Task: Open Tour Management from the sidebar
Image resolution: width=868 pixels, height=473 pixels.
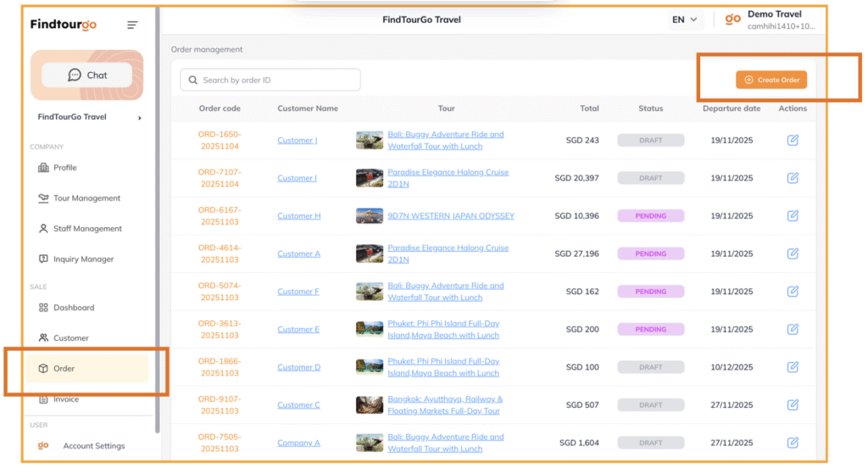Action: pyautogui.click(x=86, y=198)
